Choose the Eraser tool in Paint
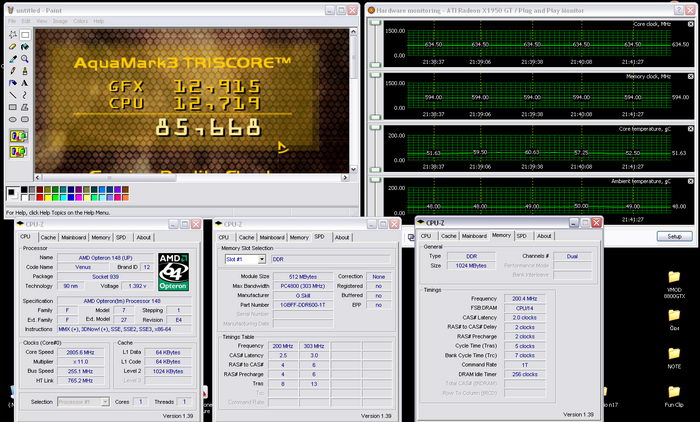The height and width of the screenshot is (422, 700). (x=12, y=46)
